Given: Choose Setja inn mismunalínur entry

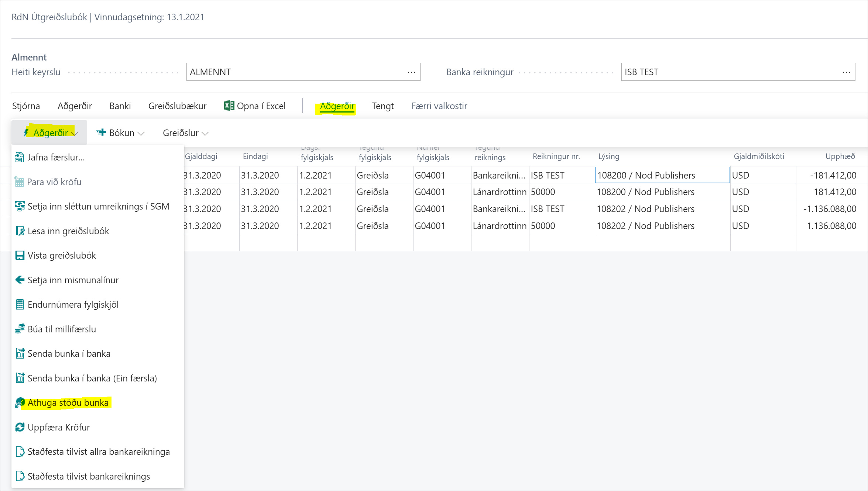Looking at the screenshot, I should (98, 280).
